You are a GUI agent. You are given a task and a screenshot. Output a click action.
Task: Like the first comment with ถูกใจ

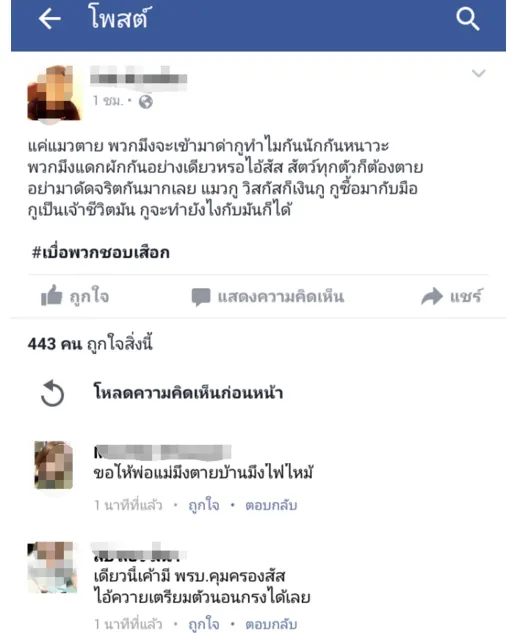click(x=204, y=505)
